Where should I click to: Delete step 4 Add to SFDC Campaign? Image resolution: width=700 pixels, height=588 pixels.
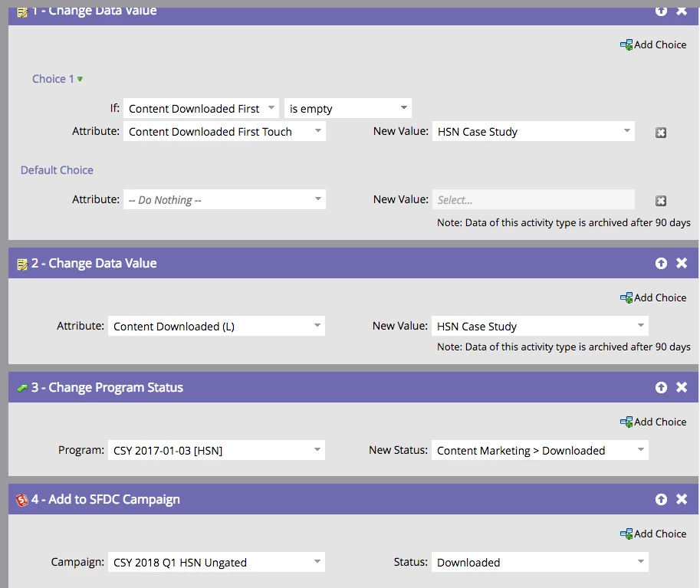click(682, 499)
